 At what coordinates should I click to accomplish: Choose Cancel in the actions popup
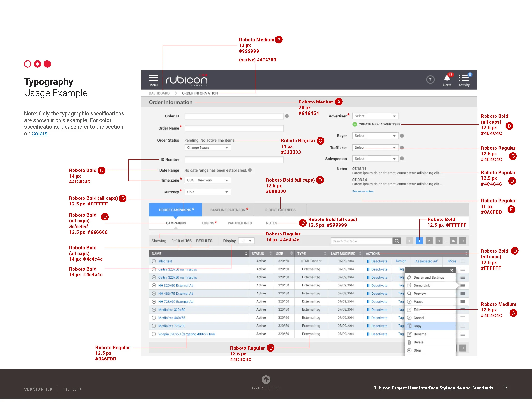(x=430, y=318)
